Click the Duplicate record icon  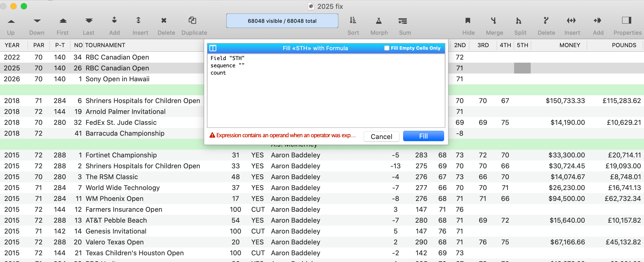[x=192, y=20]
